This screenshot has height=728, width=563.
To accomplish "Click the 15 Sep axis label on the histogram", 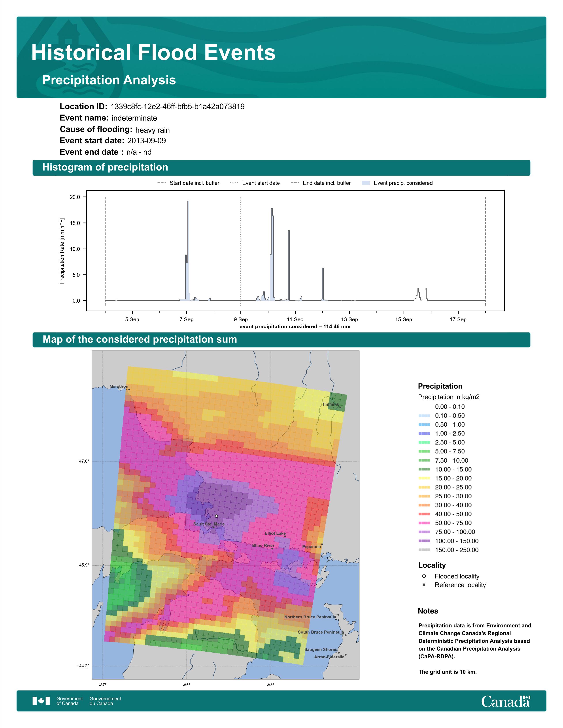I will (404, 319).
